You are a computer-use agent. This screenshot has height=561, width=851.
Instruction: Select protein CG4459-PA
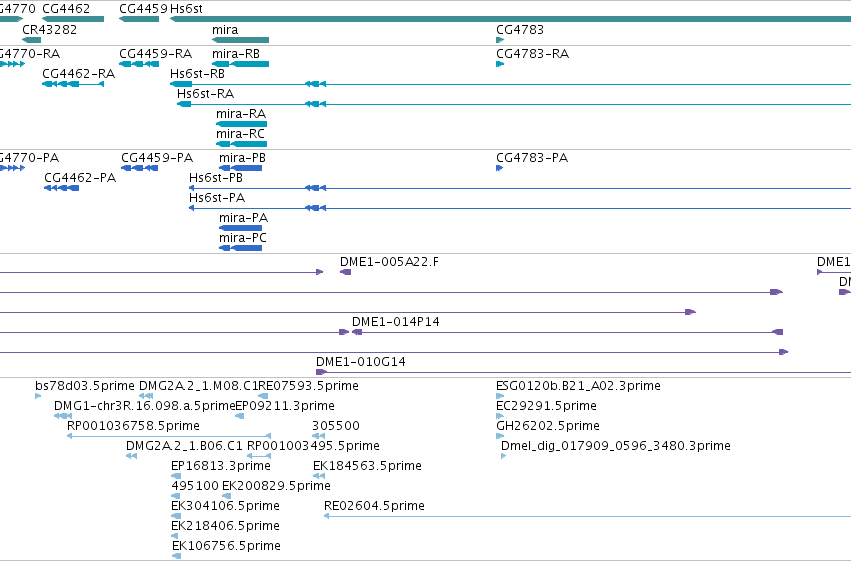pos(139,168)
